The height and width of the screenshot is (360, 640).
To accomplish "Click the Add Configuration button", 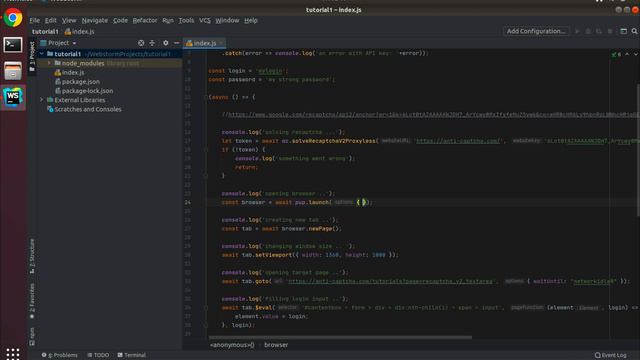I will pos(536,31).
